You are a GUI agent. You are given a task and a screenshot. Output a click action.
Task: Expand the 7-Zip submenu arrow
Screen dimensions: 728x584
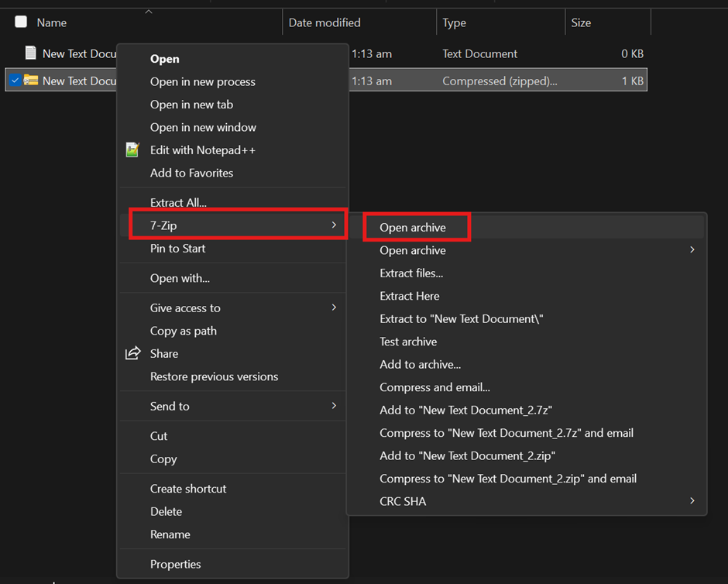[x=334, y=225]
